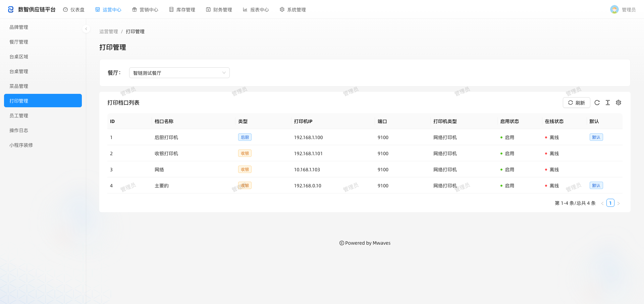The height and width of the screenshot is (304, 644).
Task: Go to 台桌管理 in sidebar
Action: point(43,71)
